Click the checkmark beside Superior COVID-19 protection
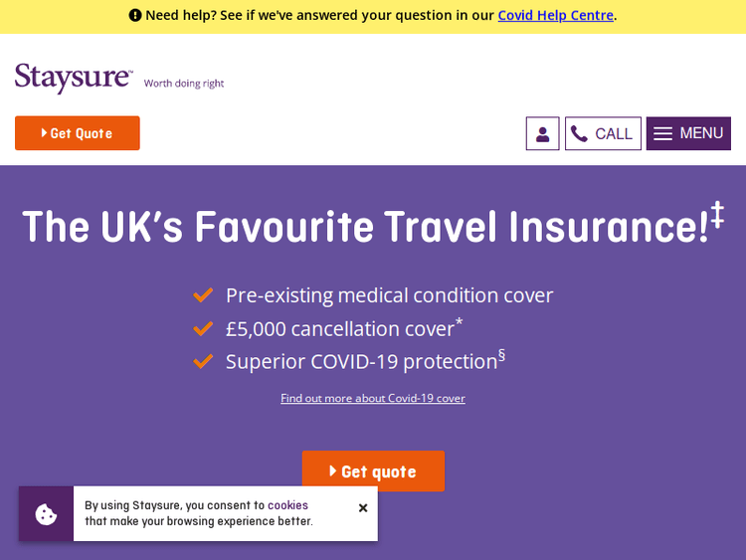 pos(203,361)
